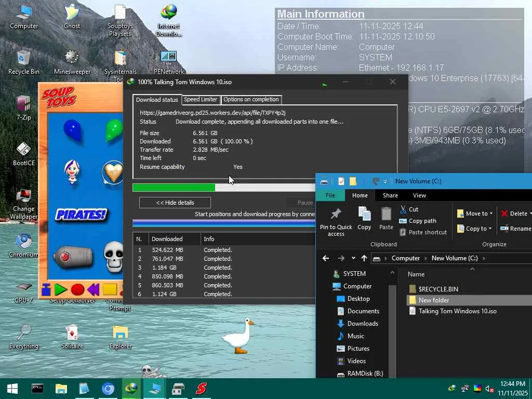Viewport: 532px width, 399px height.
Task: Click the Downloaded column header
Action: click(175, 239)
